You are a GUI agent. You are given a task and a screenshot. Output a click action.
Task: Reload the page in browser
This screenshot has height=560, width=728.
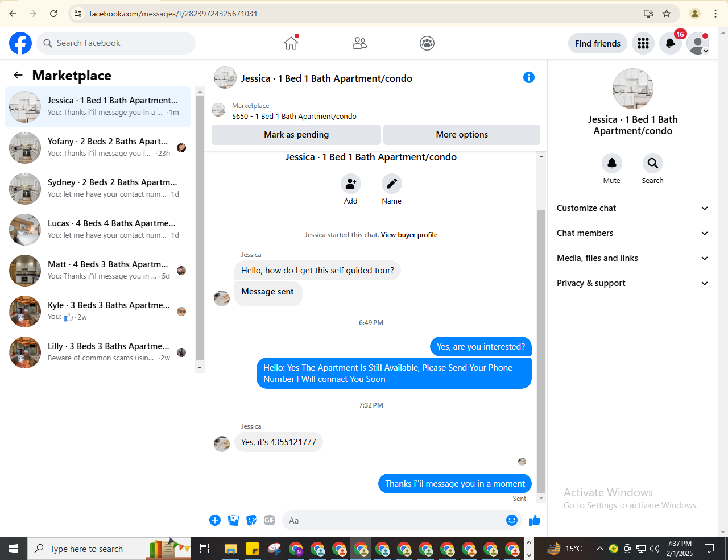pyautogui.click(x=53, y=14)
